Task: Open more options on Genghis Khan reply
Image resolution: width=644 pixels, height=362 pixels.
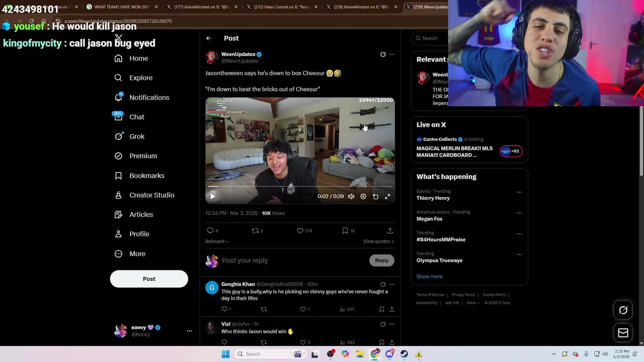Action: click(392, 285)
